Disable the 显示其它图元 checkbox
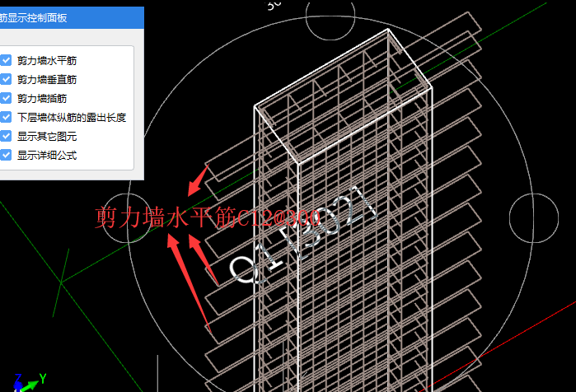This screenshot has height=392, width=576. pyautogui.click(x=6, y=136)
